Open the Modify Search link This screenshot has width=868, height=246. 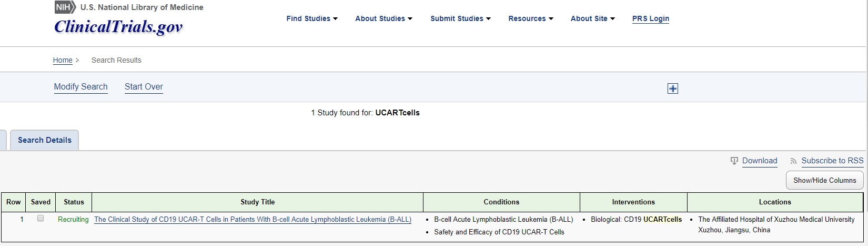(x=80, y=87)
